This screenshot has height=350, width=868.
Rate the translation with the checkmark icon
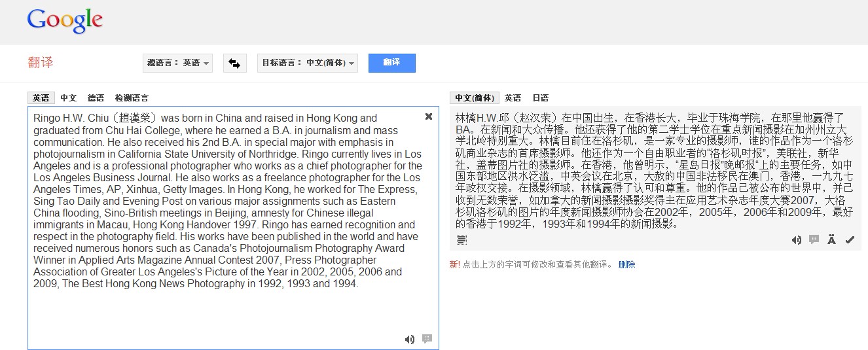tap(850, 240)
